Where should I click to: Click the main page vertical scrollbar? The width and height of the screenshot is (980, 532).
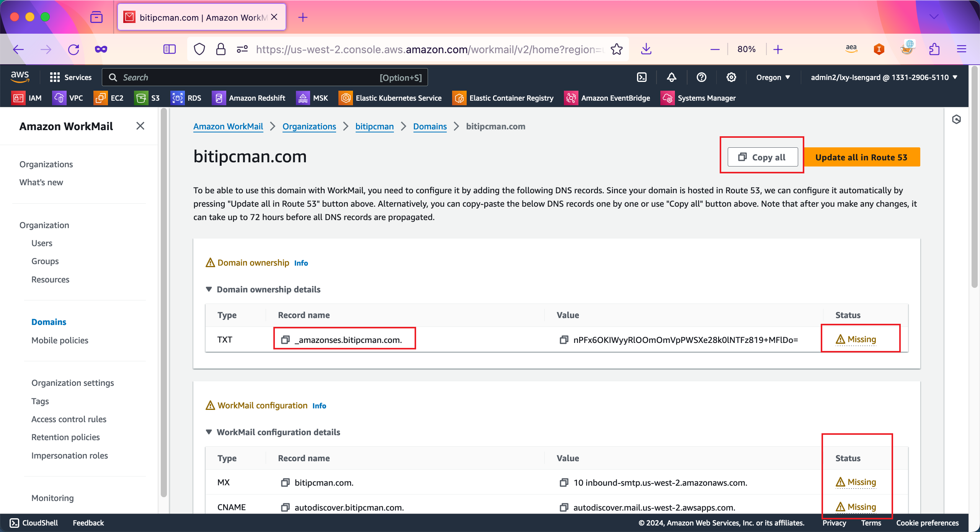(x=975, y=176)
